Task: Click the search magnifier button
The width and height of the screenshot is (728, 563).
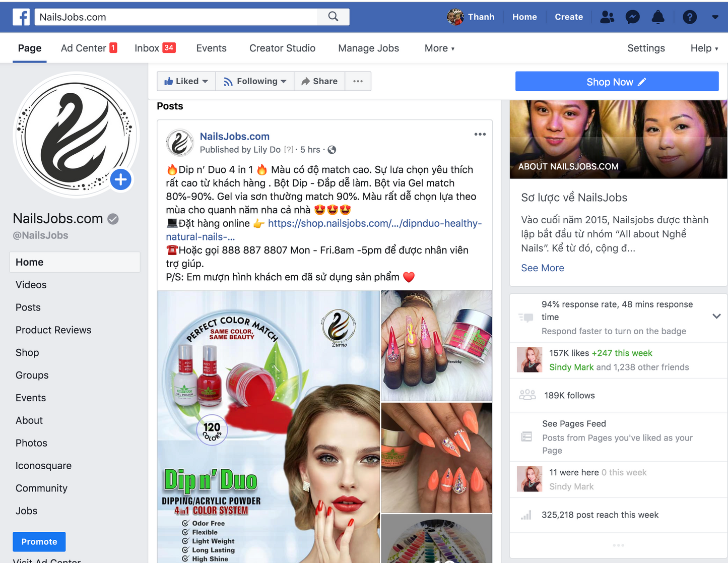Action: pos(333,17)
